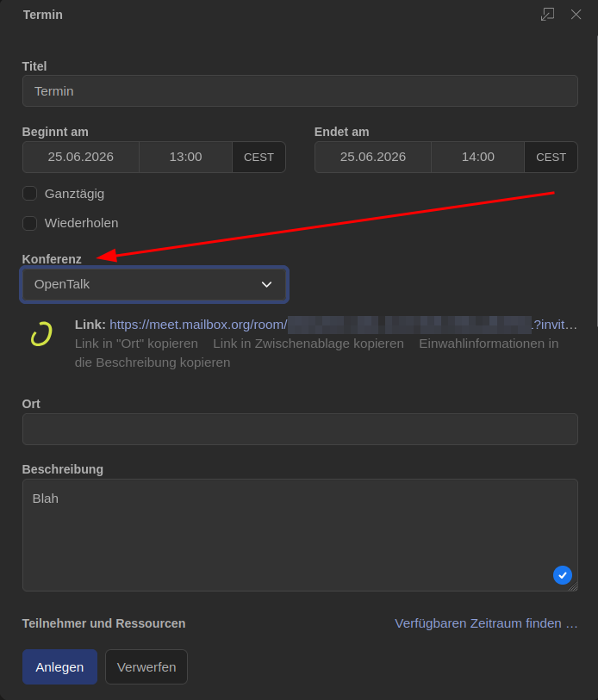Open the meet.mailbox.org room link
Screen dimensions: 598x700
(343, 325)
